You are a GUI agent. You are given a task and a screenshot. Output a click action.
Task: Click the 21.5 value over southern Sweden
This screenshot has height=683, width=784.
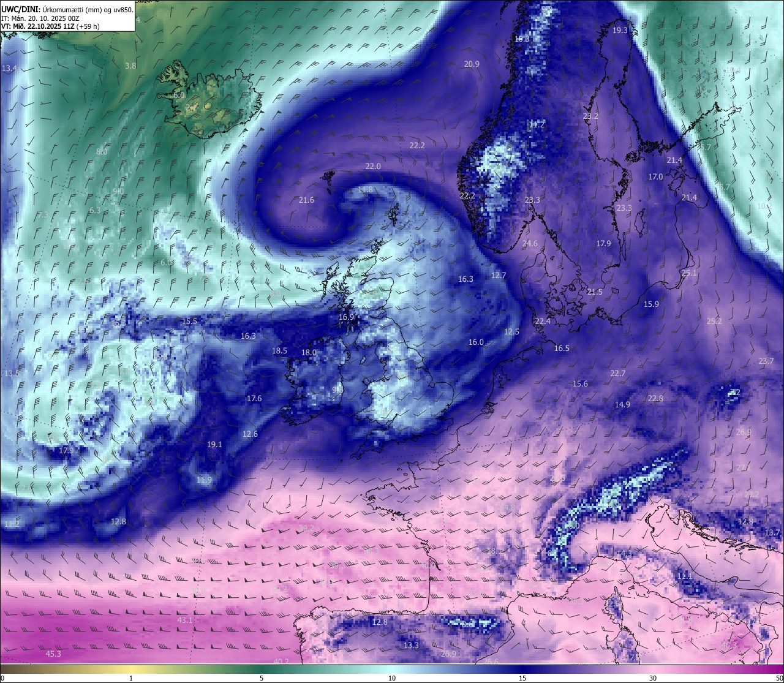(x=595, y=292)
